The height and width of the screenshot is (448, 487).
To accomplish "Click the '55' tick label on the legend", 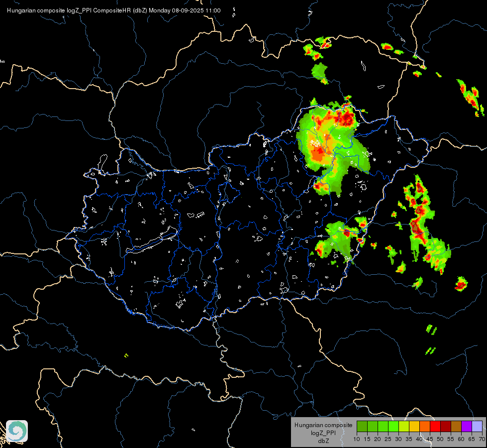I will (451, 440).
